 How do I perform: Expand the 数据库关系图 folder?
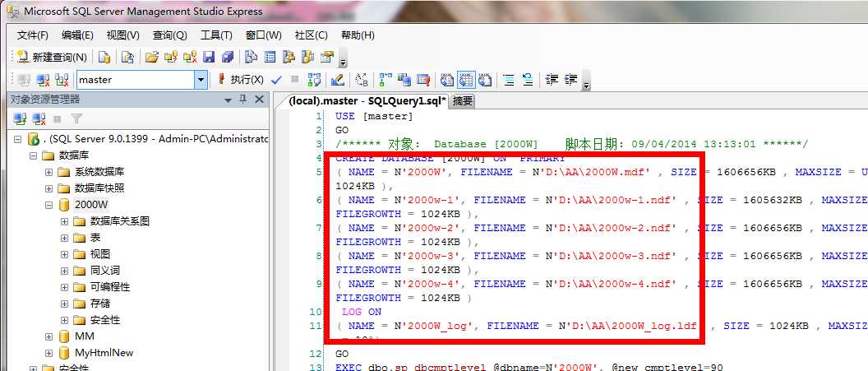click(64, 221)
